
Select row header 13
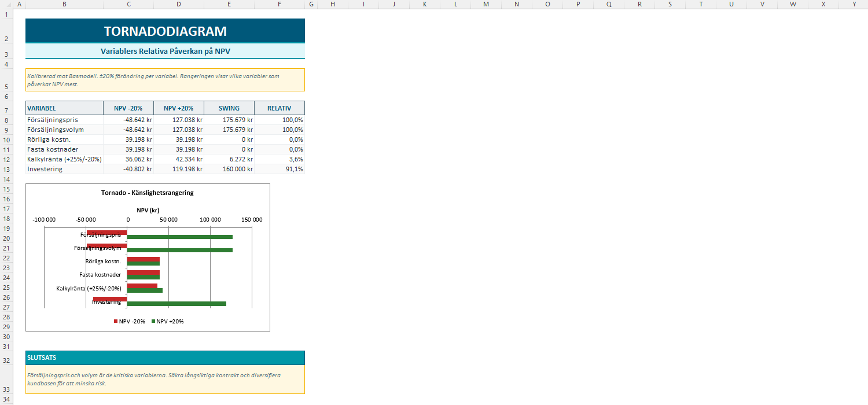pos(6,169)
